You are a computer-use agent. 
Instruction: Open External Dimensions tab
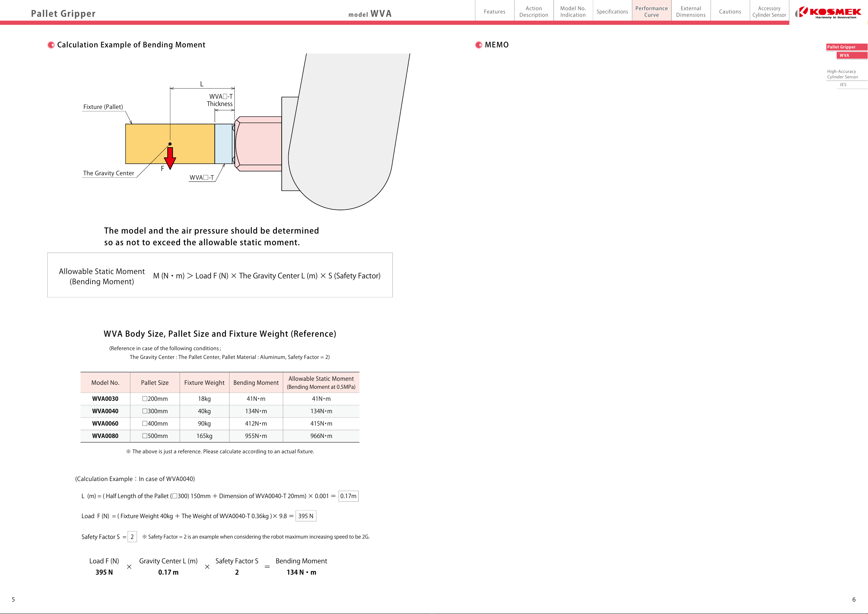691,11
